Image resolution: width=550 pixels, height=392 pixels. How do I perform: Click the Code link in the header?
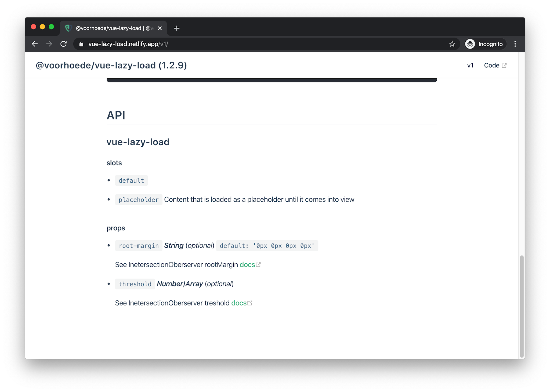point(492,65)
